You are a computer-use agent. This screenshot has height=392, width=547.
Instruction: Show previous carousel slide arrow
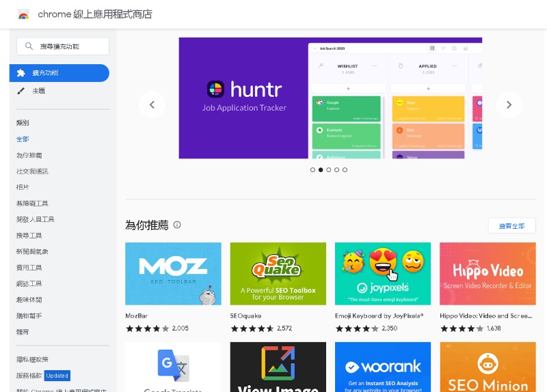point(152,104)
